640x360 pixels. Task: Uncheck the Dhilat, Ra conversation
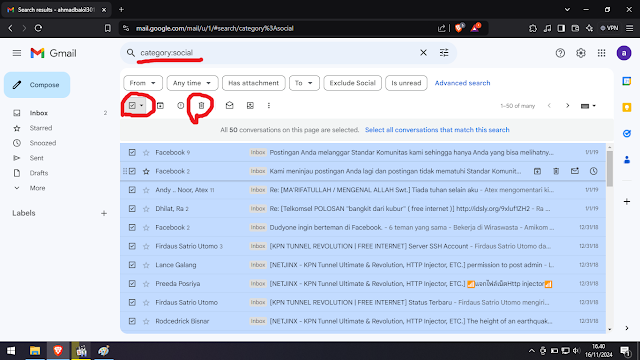pyautogui.click(x=132, y=209)
